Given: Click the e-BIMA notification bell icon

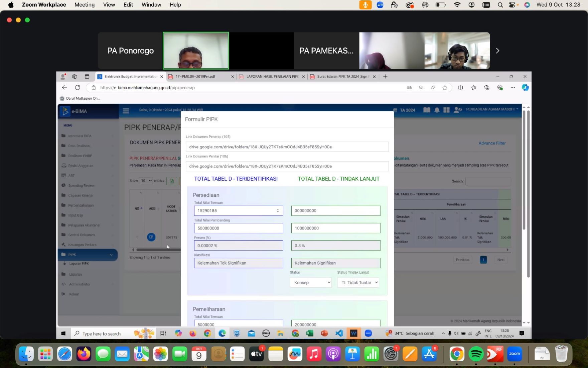Looking at the screenshot, I should [437, 110].
